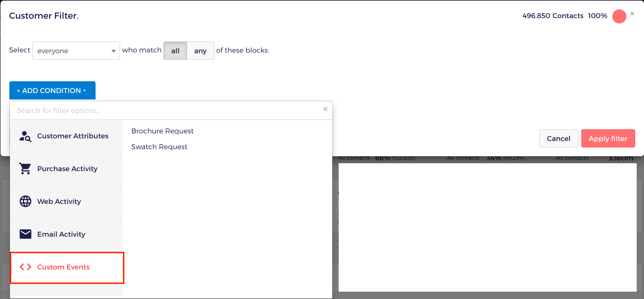Viewport: 644px width, 299px height.
Task: Open the Web Activity category
Action: (66, 202)
